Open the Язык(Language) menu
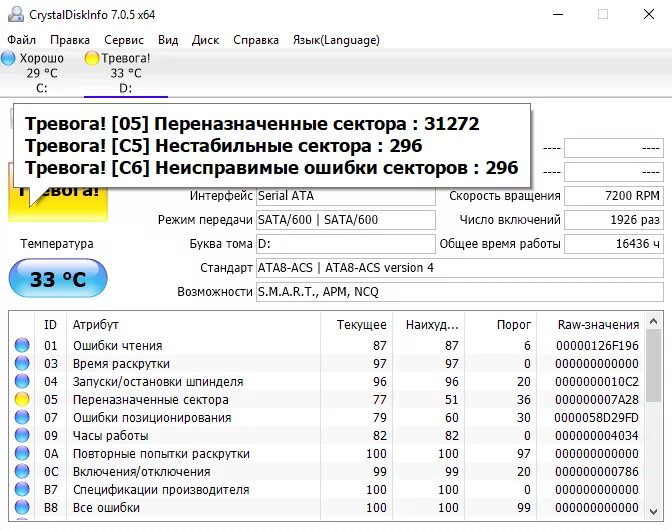 pos(336,40)
